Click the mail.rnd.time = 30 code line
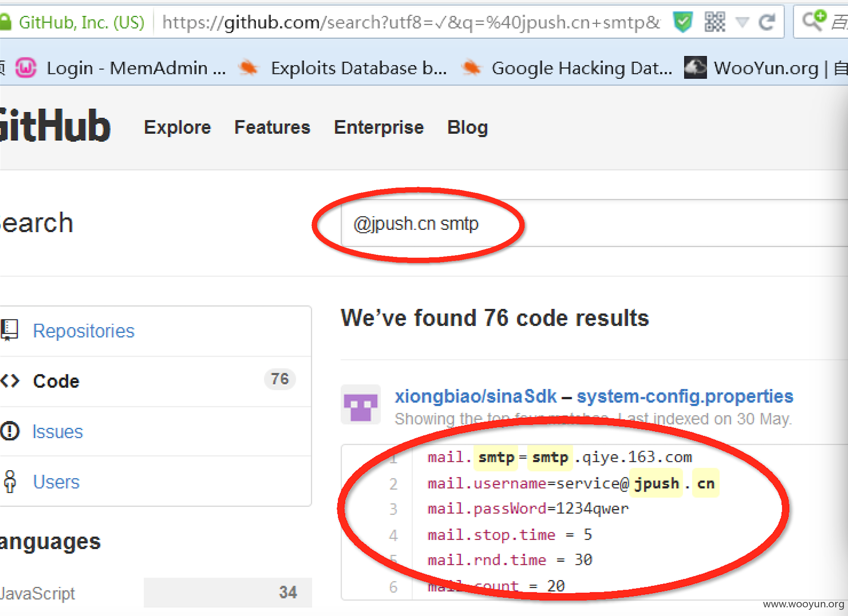Image resolution: width=848 pixels, height=616 pixels. [x=510, y=560]
